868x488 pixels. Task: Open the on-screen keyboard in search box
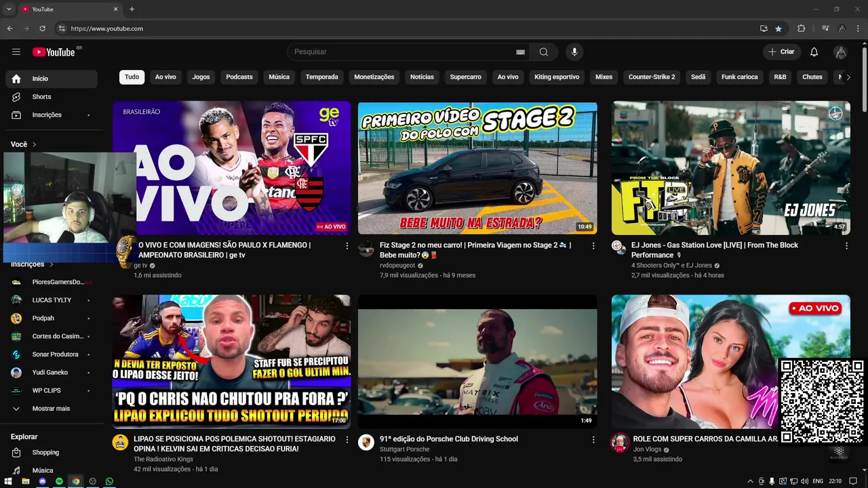point(520,52)
